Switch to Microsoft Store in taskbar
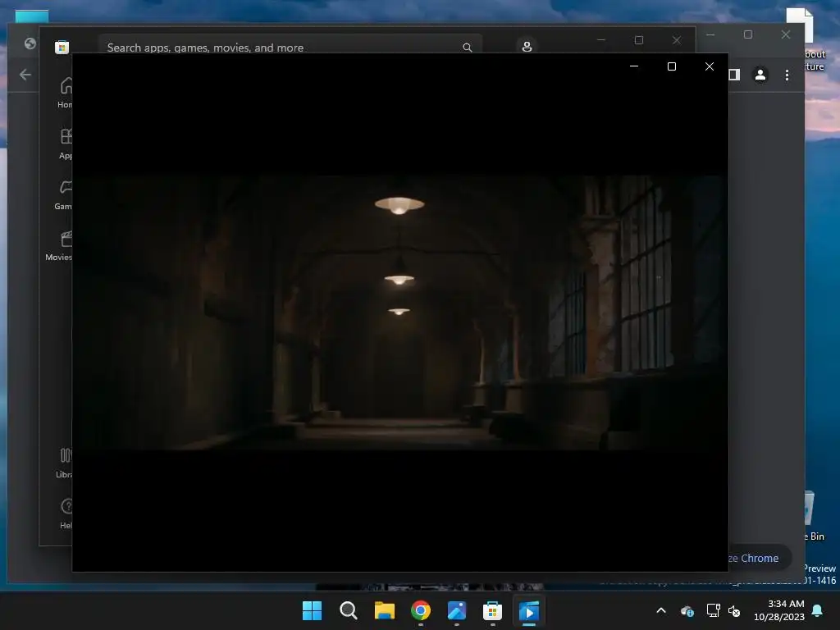The height and width of the screenshot is (630, 840). click(492, 610)
